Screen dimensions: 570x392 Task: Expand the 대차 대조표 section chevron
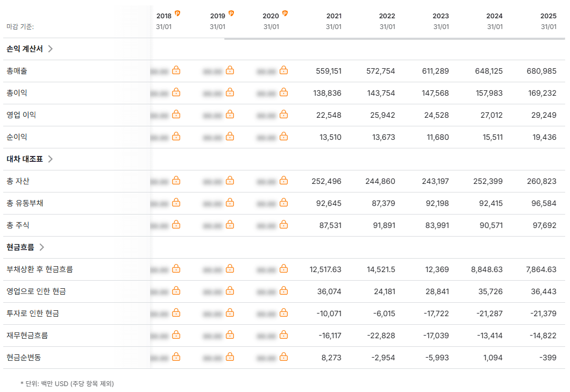pos(51,159)
